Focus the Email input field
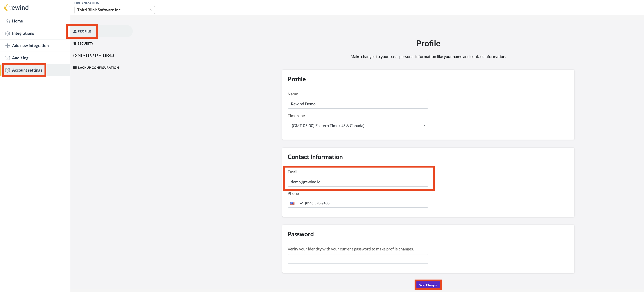644x292 pixels. click(x=358, y=182)
